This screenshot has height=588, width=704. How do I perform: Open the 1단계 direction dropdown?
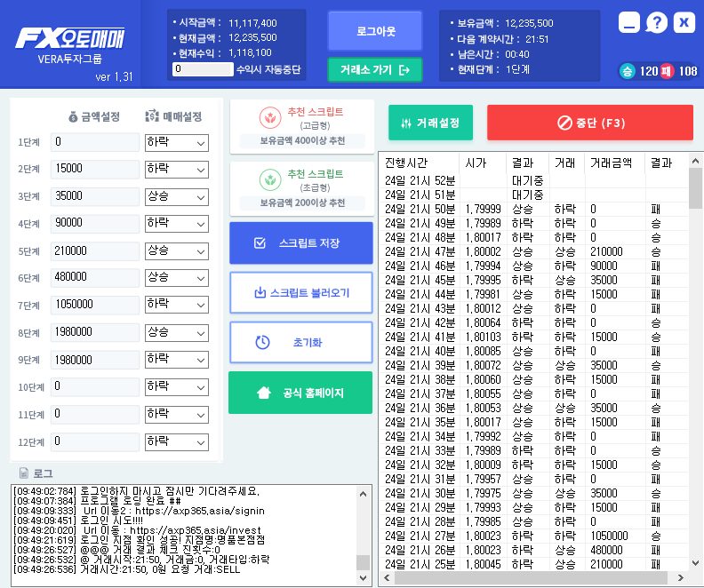pos(177,143)
